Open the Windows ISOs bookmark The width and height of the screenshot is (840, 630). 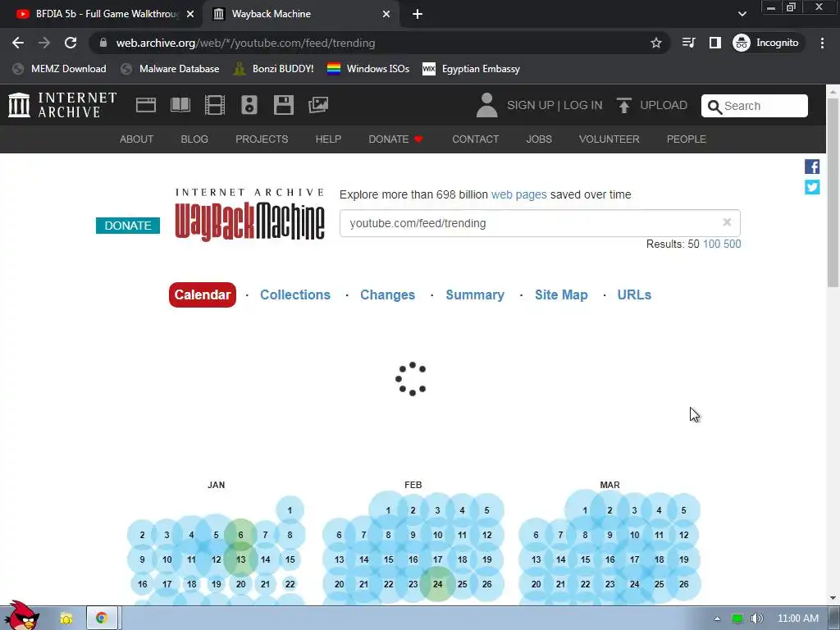point(368,69)
